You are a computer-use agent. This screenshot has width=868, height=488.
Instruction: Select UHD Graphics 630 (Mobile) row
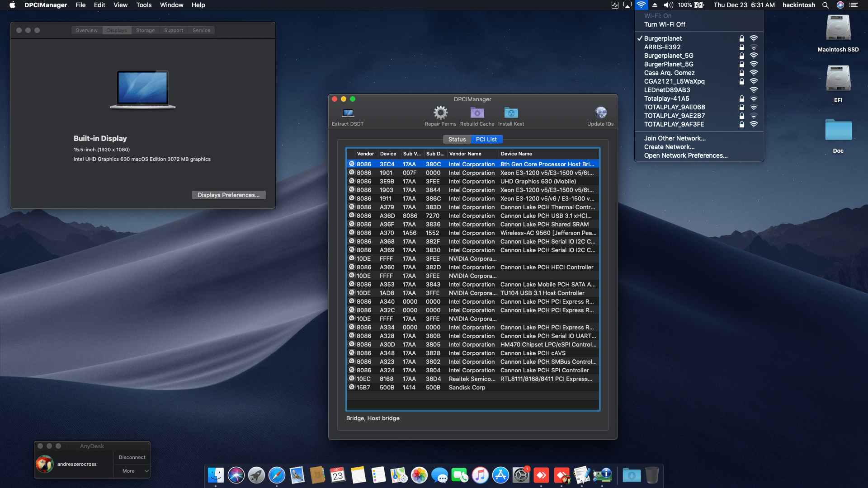pyautogui.click(x=473, y=181)
